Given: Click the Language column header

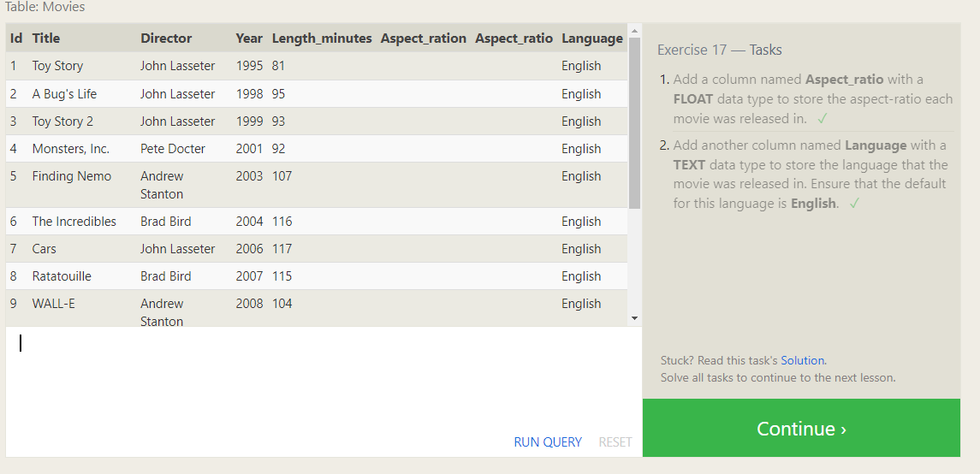Looking at the screenshot, I should pyautogui.click(x=591, y=39).
